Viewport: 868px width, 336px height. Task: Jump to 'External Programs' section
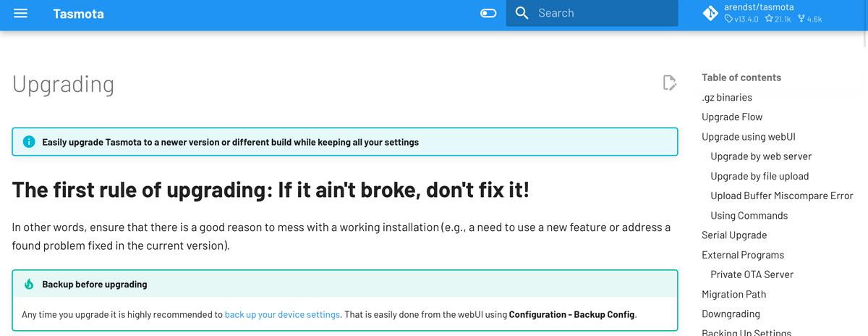click(743, 255)
